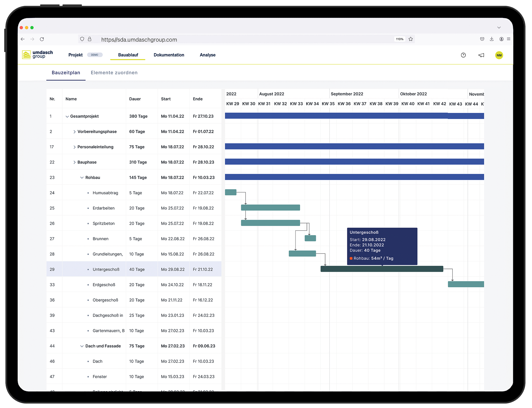Open the help question mark icon
Image resolution: width=532 pixels, height=408 pixels.
coord(464,55)
